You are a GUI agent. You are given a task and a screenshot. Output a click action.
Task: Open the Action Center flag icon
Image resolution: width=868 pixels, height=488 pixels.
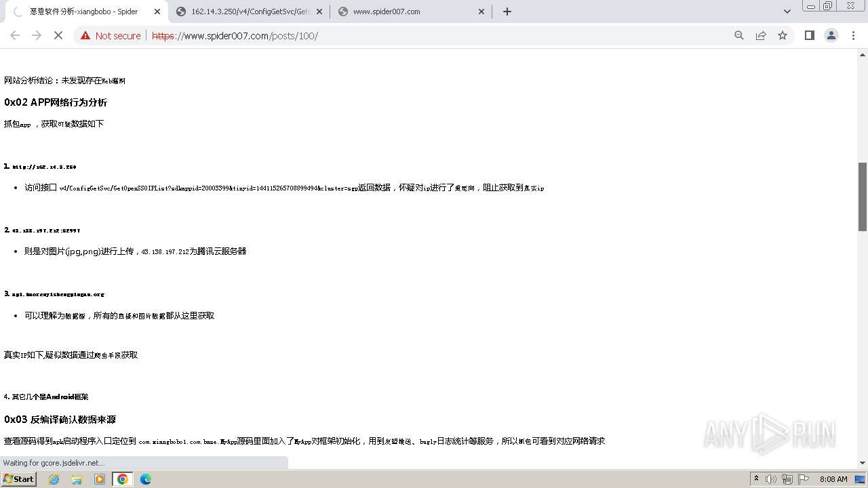[x=804, y=479]
